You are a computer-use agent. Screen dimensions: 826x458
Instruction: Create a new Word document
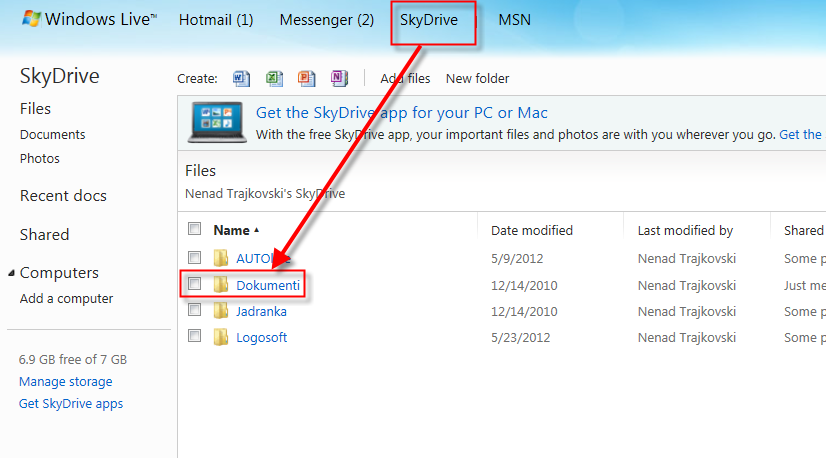241,78
